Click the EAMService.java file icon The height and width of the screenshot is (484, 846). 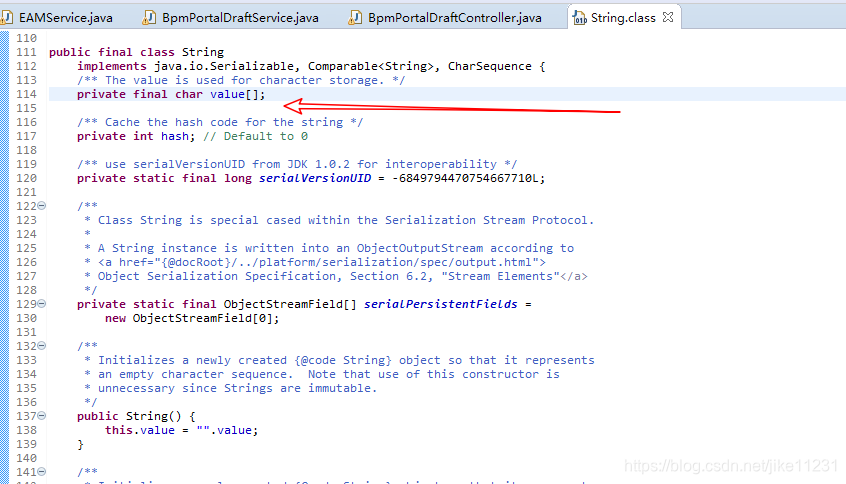click(x=8, y=17)
